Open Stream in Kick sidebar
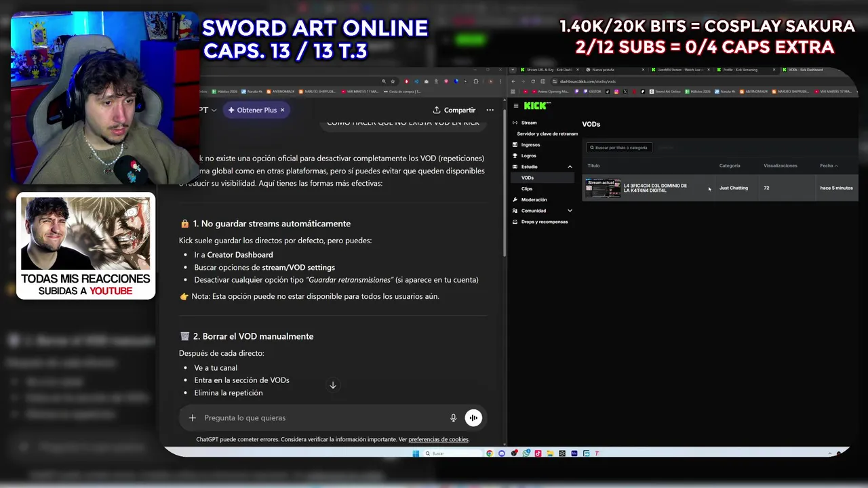Viewport: 868px width, 488px height. 529,123
